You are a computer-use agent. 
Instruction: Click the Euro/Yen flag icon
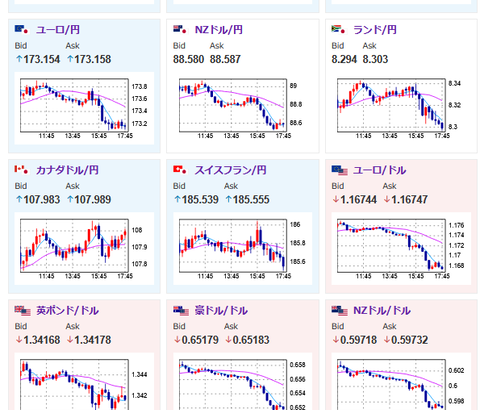coord(22,30)
